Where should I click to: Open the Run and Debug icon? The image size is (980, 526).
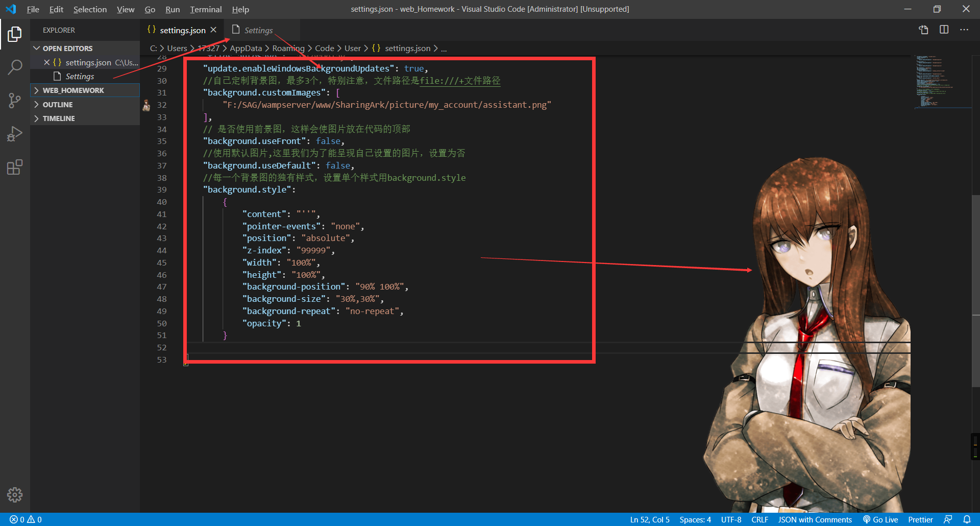15,134
